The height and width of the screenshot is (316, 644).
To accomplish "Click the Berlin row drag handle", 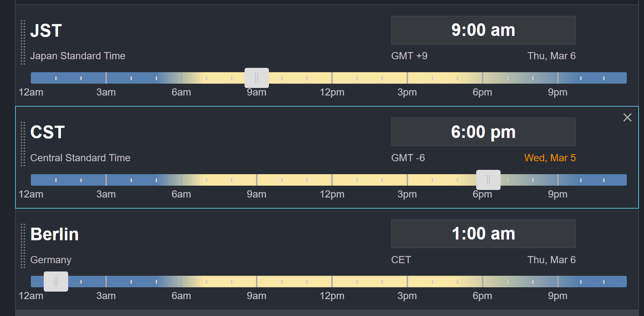I will [23, 246].
